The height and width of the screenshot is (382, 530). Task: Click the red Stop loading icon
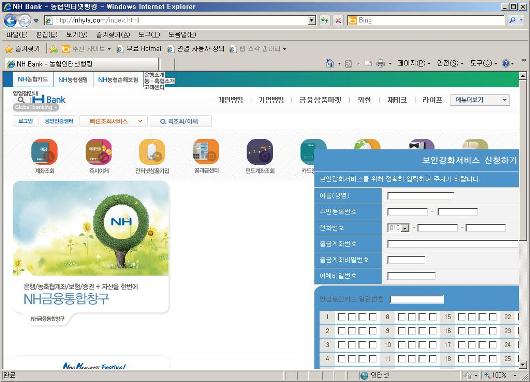click(x=338, y=21)
